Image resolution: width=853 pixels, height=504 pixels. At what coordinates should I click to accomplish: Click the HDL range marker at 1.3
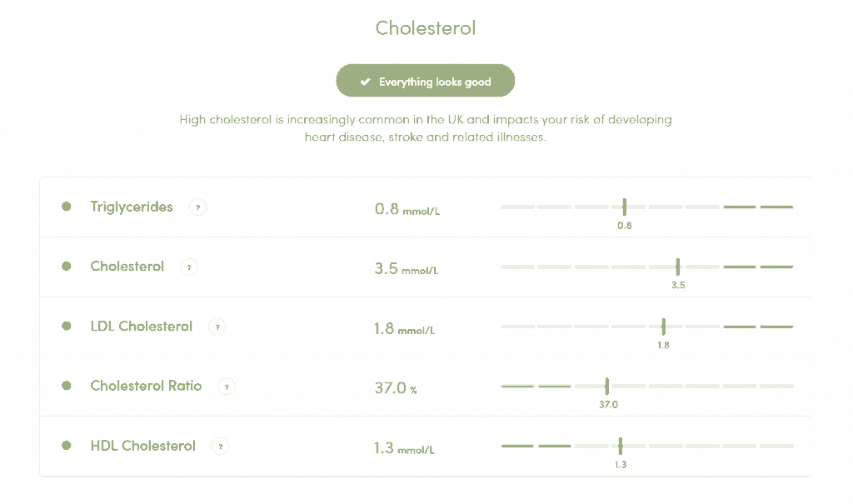[x=621, y=446]
